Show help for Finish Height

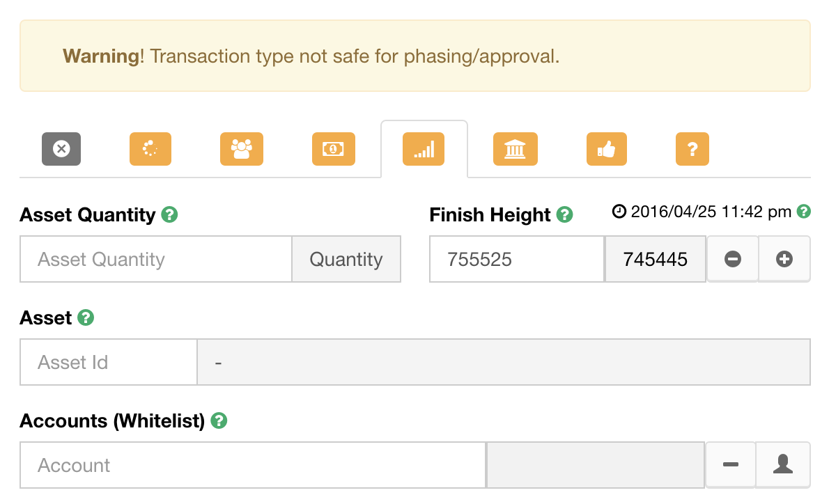565,214
